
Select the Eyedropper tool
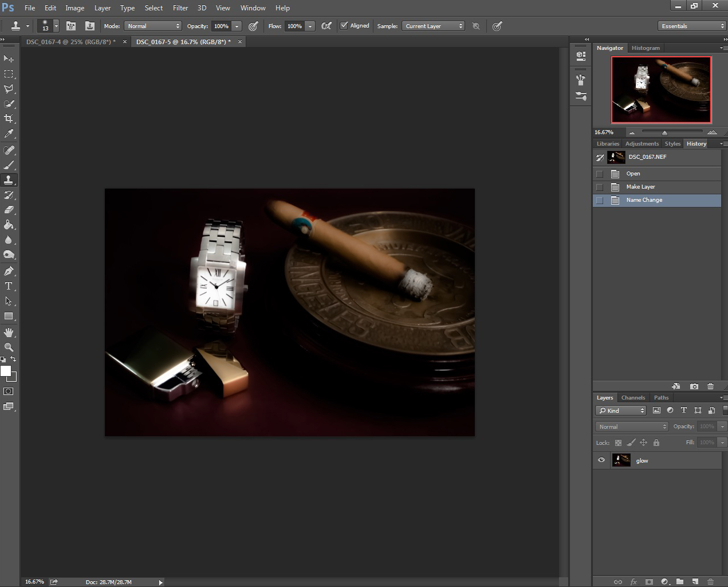tap(9, 134)
